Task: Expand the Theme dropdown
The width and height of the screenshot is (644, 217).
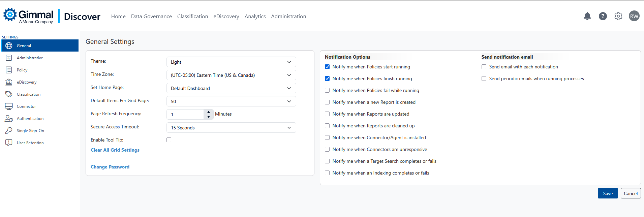Action: (x=231, y=62)
